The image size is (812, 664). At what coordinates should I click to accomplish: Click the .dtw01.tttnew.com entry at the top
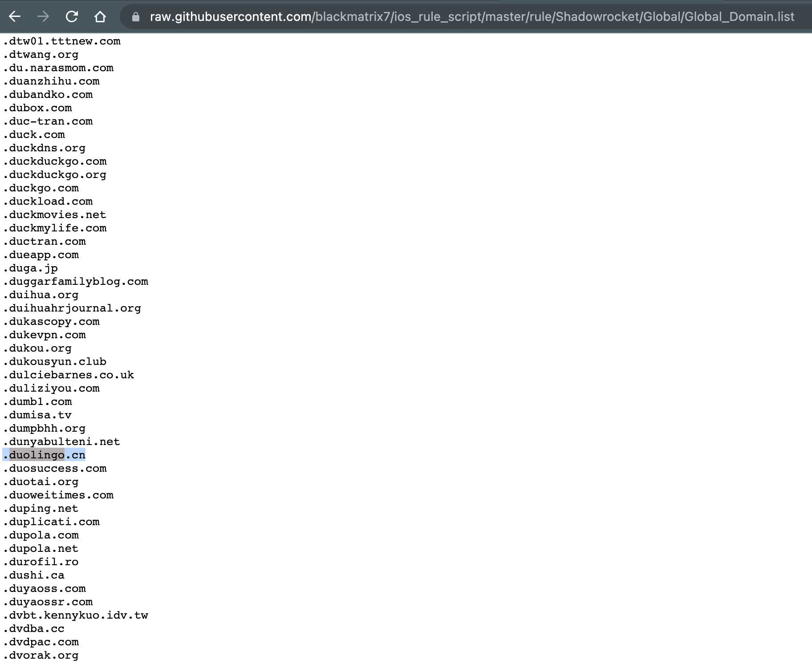point(61,41)
